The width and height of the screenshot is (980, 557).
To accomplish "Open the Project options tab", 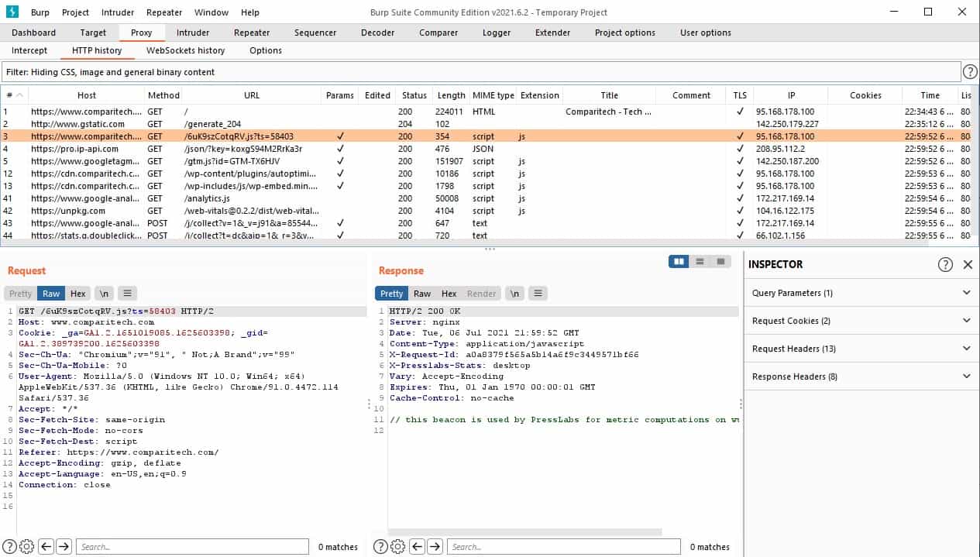I will click(625, 33).
